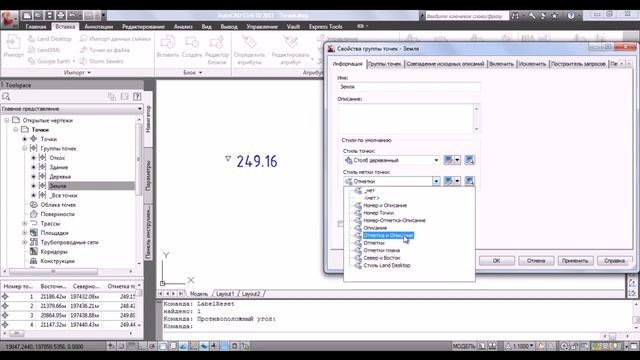The width and height of the screenshot is (640, 360).
Task: Expand the Блок ribbon panel
Action: (x=193, y=73)
